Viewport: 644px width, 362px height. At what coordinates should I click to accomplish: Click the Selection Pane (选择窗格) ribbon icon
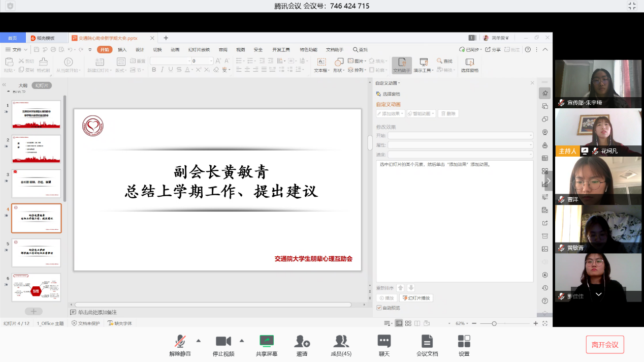[469, 63]
